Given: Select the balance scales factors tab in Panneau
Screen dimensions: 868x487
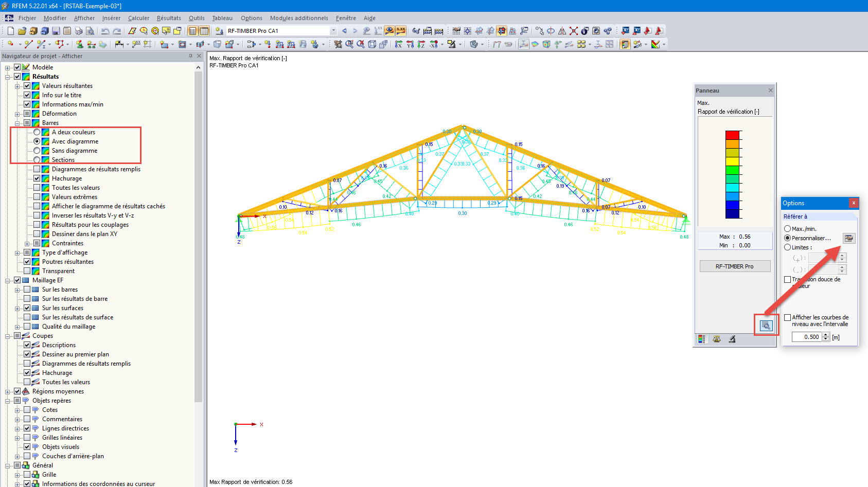Looking at the screenshot, I should [x=717, y=339].
